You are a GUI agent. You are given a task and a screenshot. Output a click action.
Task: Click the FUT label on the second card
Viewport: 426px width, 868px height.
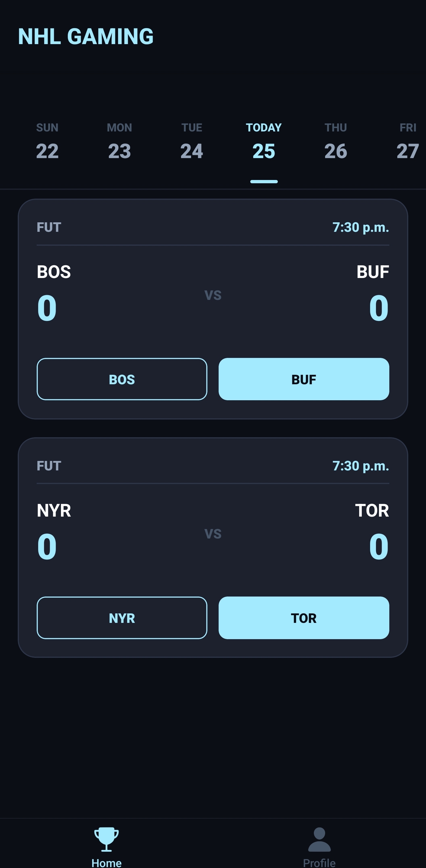pyautogui.click(x=48, y=466)
